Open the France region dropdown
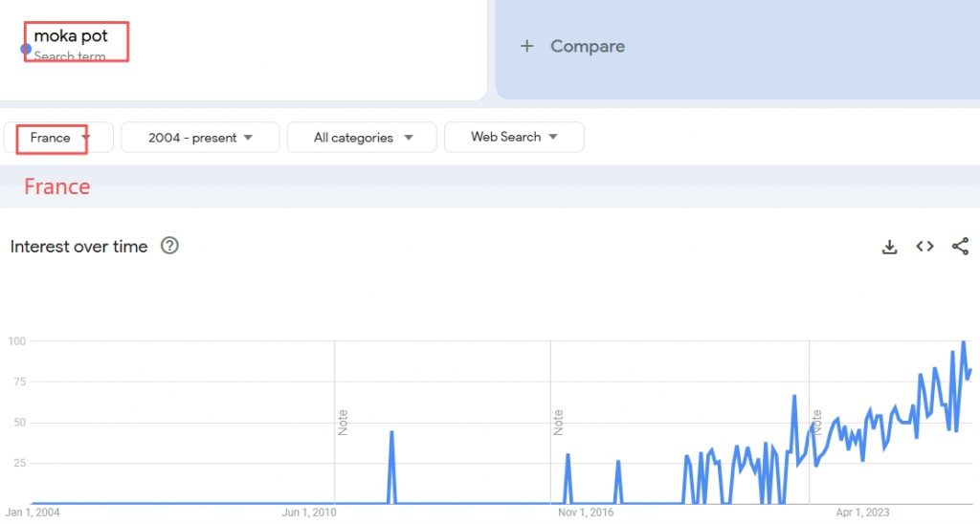The width and height of the screenshot is (980, 524). pyautogui.click(x=59, y=138)
